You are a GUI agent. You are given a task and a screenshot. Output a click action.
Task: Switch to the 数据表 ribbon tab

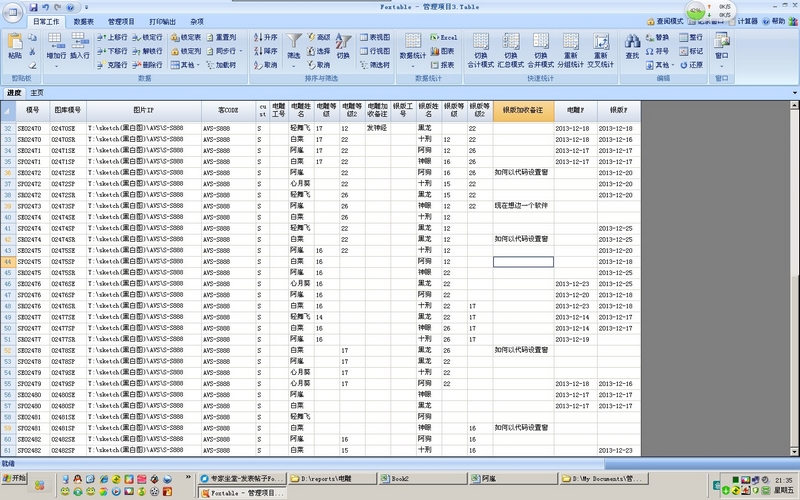pyautogui.click(x=84, y=20)
